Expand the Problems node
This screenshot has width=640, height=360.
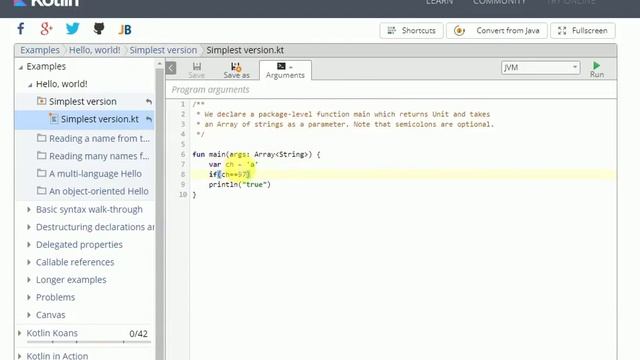[x=29, y=297]
